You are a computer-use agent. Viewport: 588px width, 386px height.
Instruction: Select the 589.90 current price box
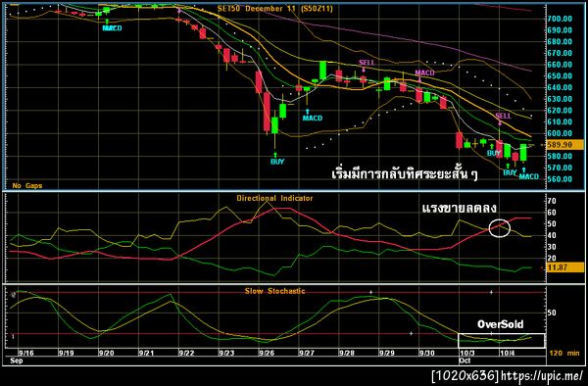(564, 145)
